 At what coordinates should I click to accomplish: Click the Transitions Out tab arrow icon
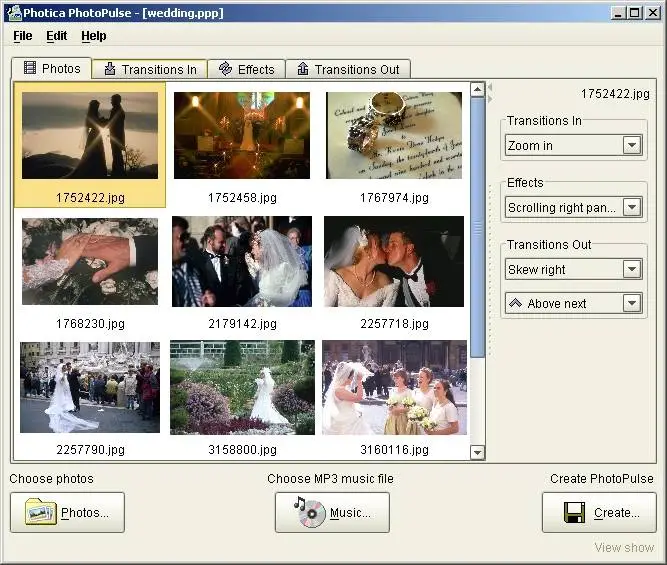tap(302, 68)
